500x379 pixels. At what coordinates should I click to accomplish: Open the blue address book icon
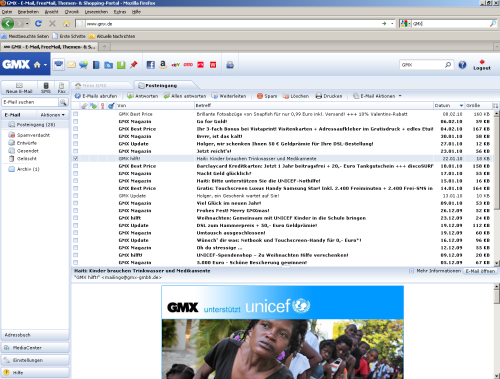[96, 65]
